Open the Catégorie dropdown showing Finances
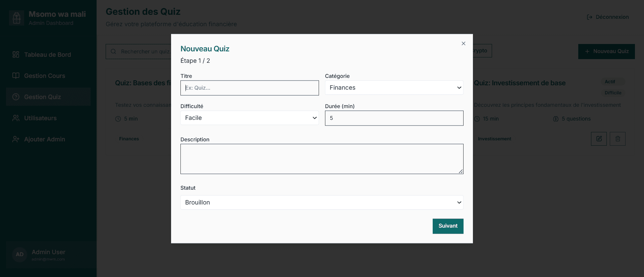This screenshot has height=277, width=644. (x=394, y=88)
